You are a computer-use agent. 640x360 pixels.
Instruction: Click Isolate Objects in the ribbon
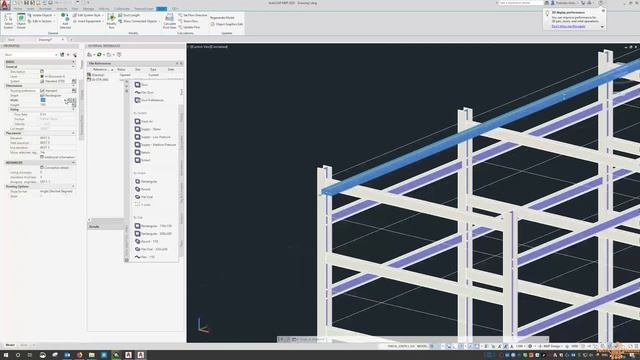[x=40, y=15]
